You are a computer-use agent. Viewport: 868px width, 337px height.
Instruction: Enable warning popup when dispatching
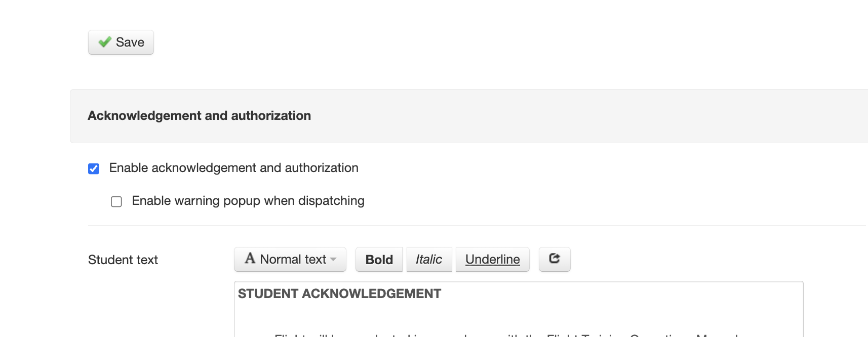click(x=116, y=201)
